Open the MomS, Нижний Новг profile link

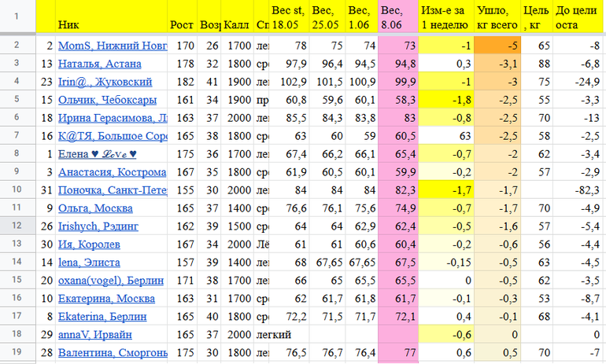pyautogui.click(x=112, y=46)
